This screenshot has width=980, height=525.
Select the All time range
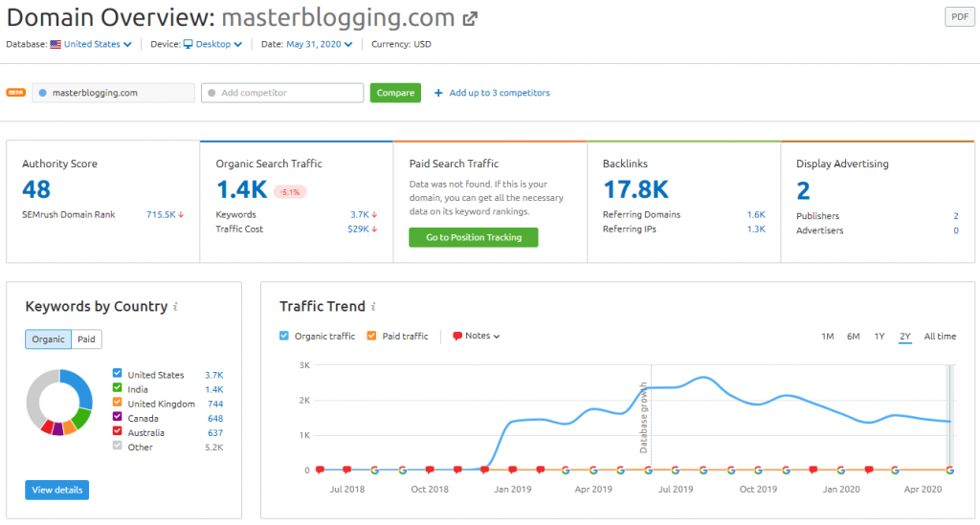click(940, 337)
